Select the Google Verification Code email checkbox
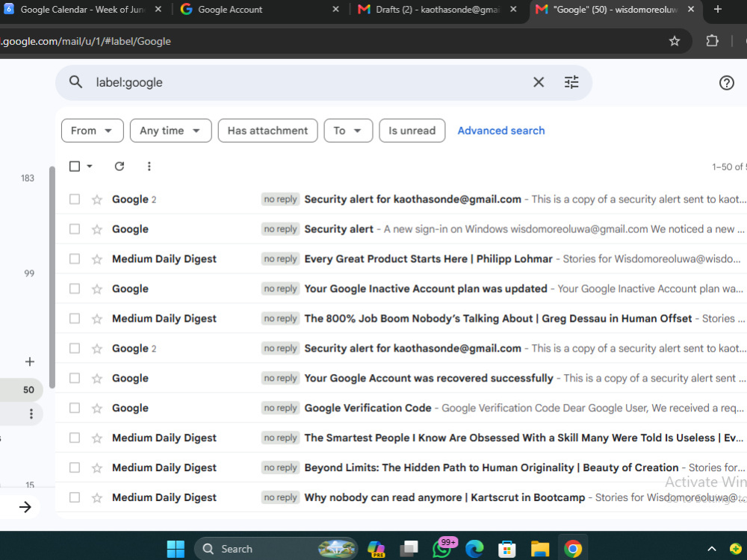Viewport: 747px width, 560px height. [x=74, y=408]
